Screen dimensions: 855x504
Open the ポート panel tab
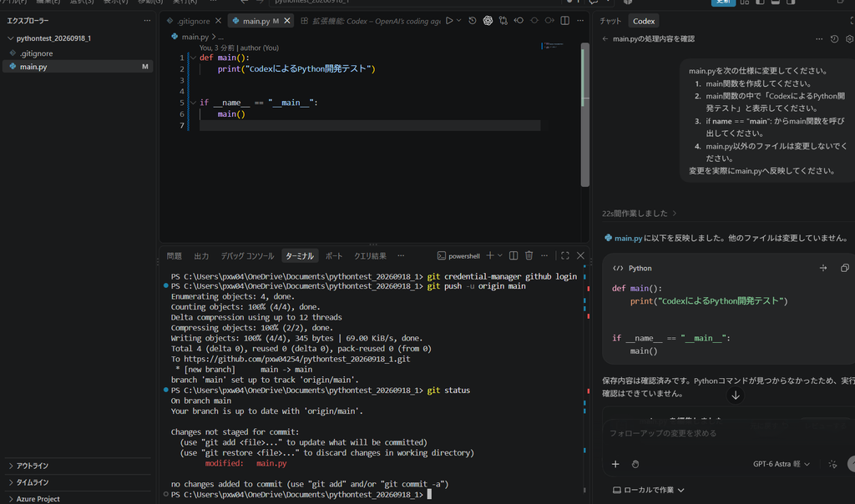coord(334,256)
